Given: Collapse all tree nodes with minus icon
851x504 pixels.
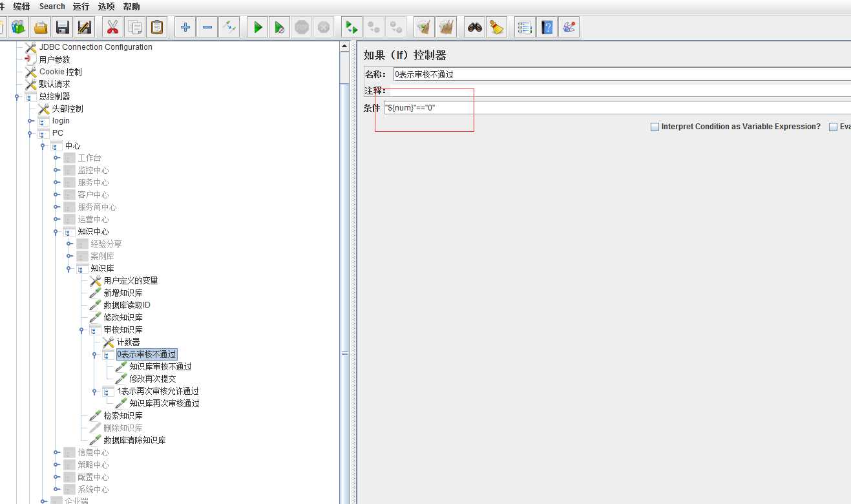Looking at the screenshot, I should pos(207,27).
